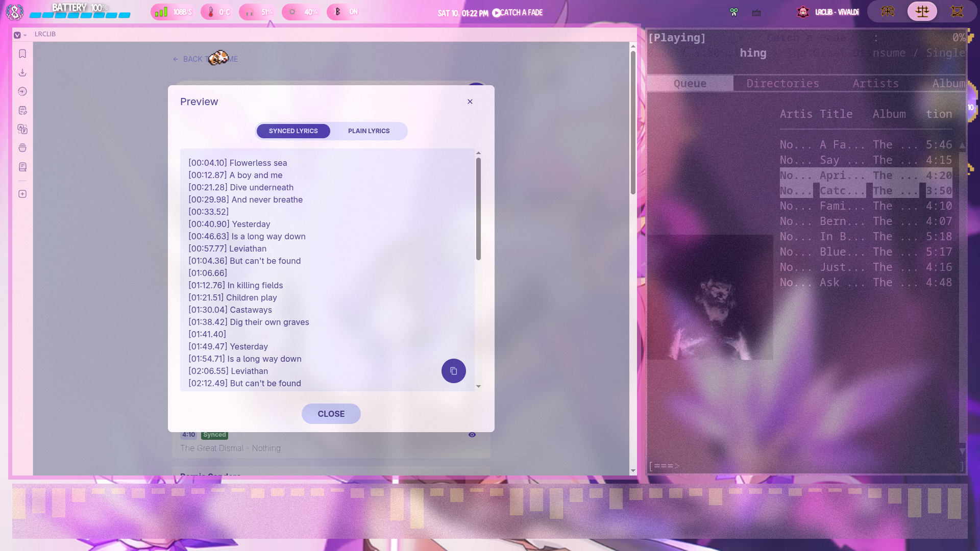Screen dimensions: 980x551
Task: Click the Add Web Panel plus icon
Action: pos(22,194)
